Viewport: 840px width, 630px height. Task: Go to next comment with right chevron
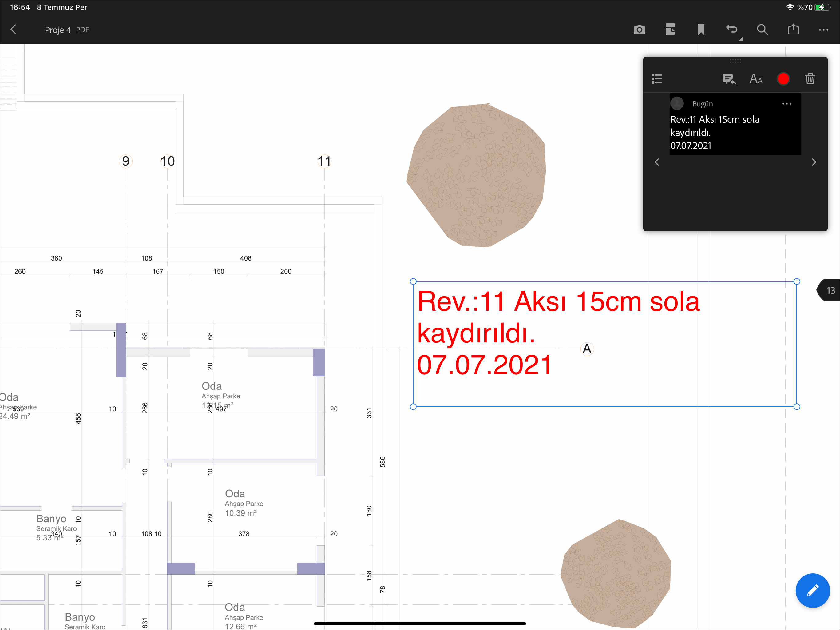814,162
